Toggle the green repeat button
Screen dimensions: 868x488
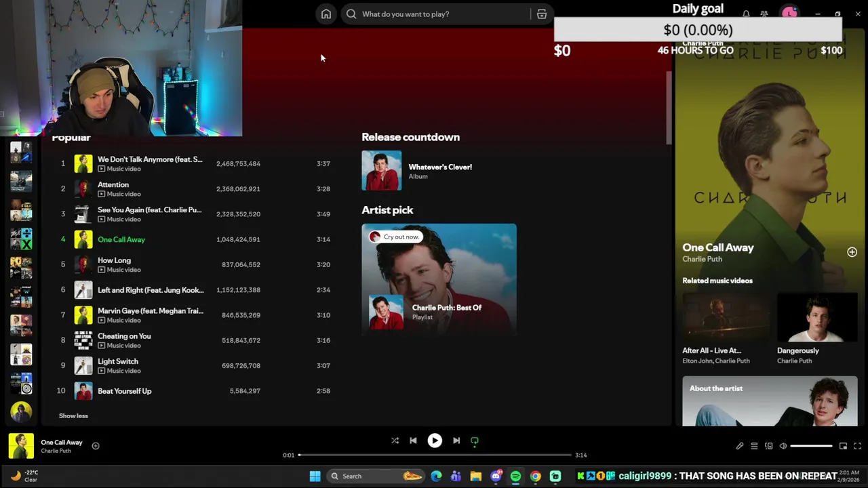pyautogui.click(x=475, y=441)
